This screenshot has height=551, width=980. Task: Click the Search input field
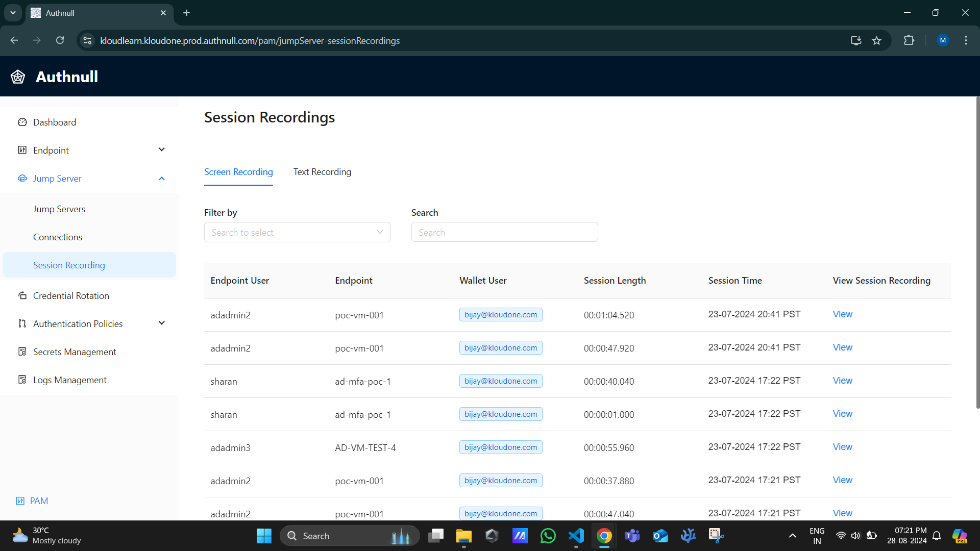(x=504, y=232)
